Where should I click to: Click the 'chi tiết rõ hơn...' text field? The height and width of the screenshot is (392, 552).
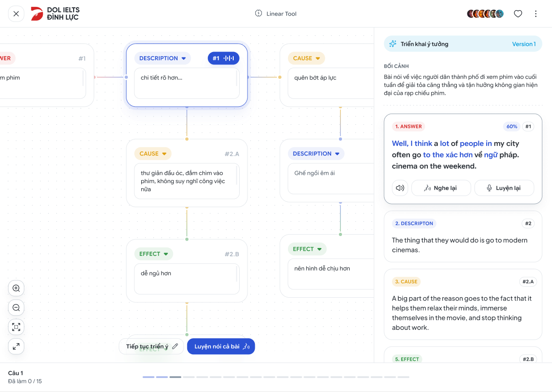click(x=187, y=83)
